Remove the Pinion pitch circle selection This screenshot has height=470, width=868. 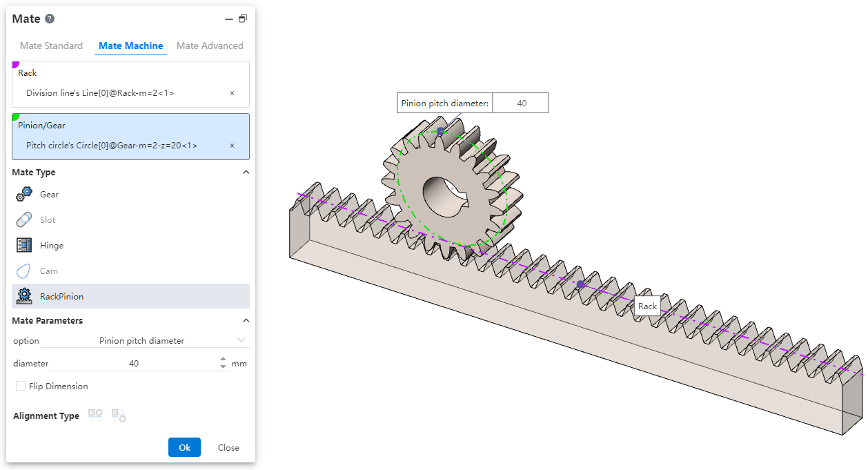232,146
